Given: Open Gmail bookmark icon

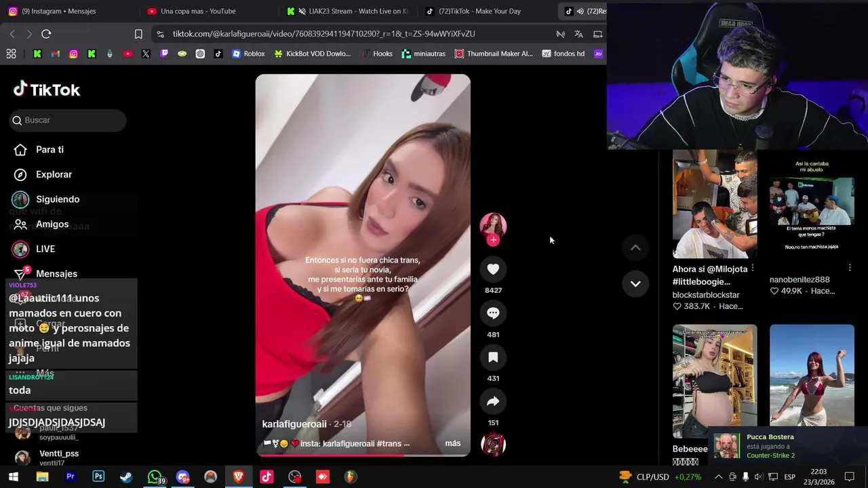Looking at the screenshot, I should point(56,54).
